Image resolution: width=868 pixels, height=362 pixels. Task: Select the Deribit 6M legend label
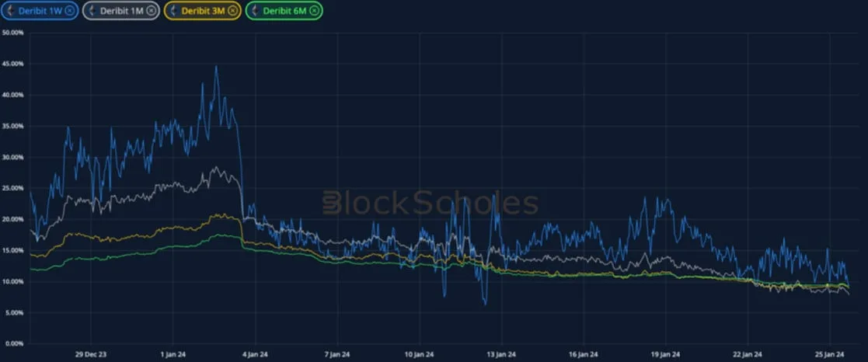pos(285,10)
